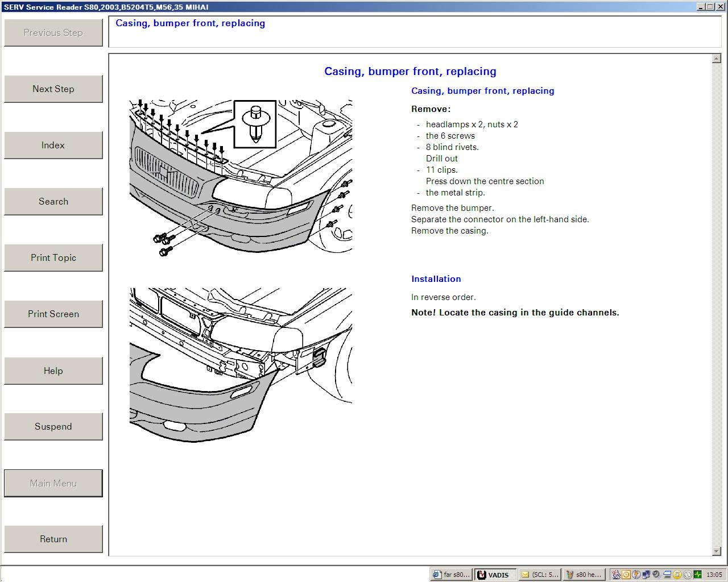Click 'headlamps x 2, nuts x 2' line
The height and width of the screenshot is (582, 728).
472,124
